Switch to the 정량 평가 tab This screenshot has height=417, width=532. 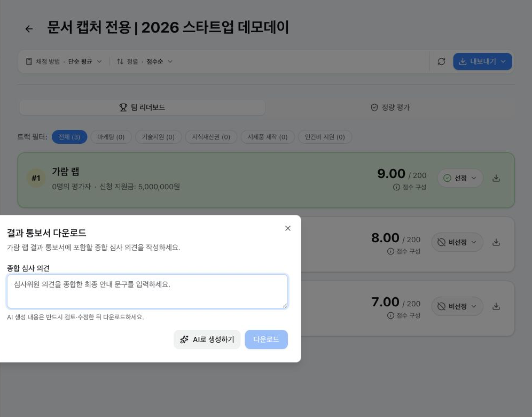click(390, 107)
